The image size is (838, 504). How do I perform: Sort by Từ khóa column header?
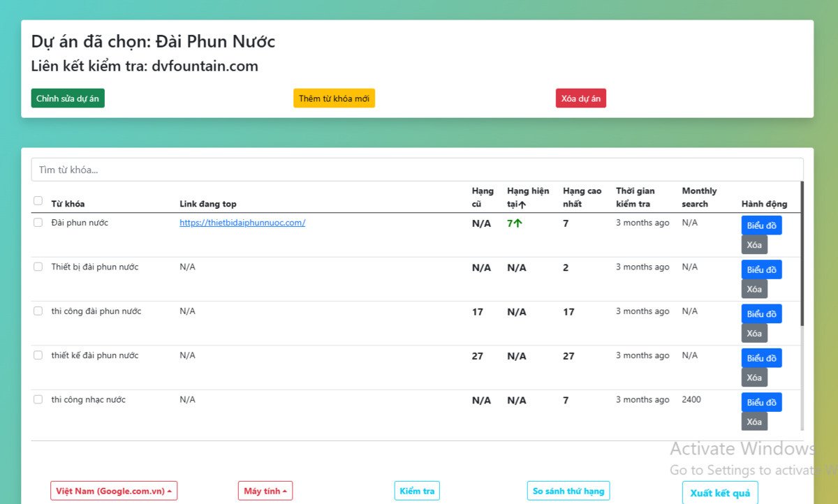[68, 204]
